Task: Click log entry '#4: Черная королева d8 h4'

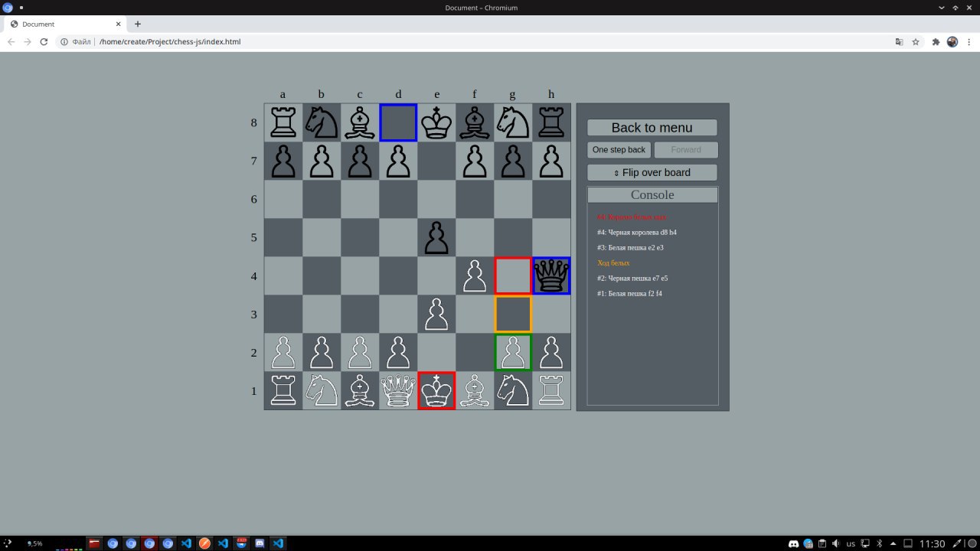Action: pos(637,232)
